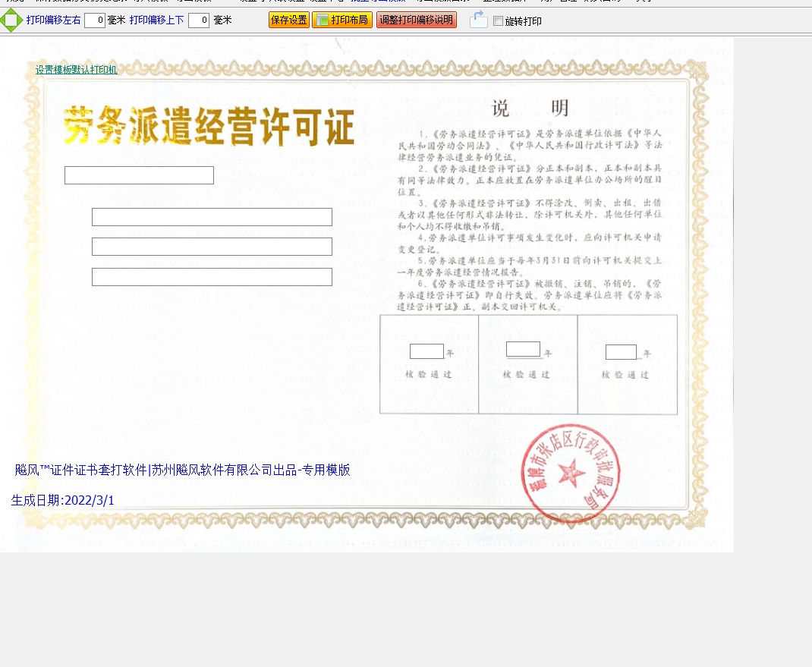Viewport: 812px width, 667px height.
Task: Click the year box in left 核验通过 cell
Action: [426, 351]
